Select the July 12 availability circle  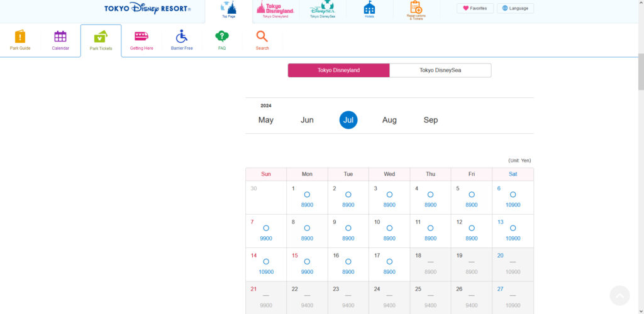coord(472,229)
